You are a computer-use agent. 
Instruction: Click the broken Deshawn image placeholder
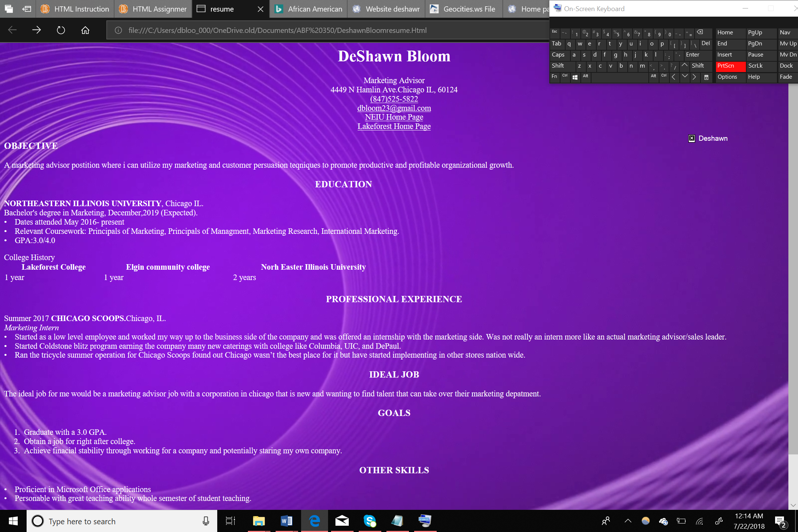pyautogui.click(x=692, y=139)
